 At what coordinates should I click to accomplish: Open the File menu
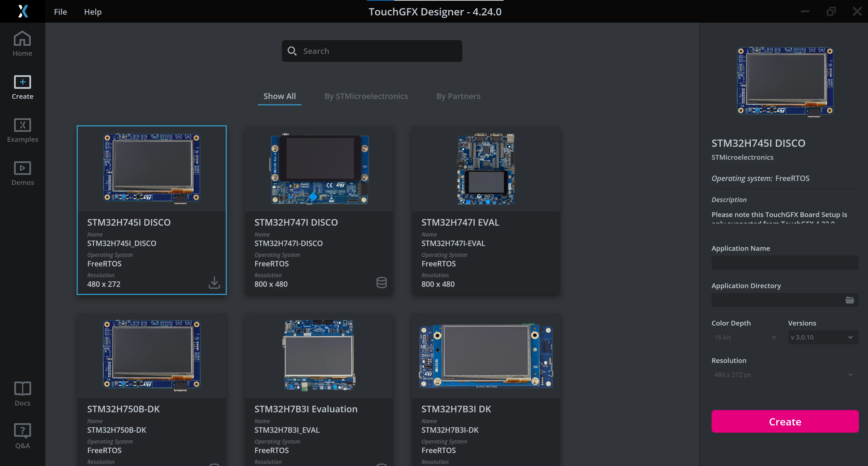(x=61, y=12)
